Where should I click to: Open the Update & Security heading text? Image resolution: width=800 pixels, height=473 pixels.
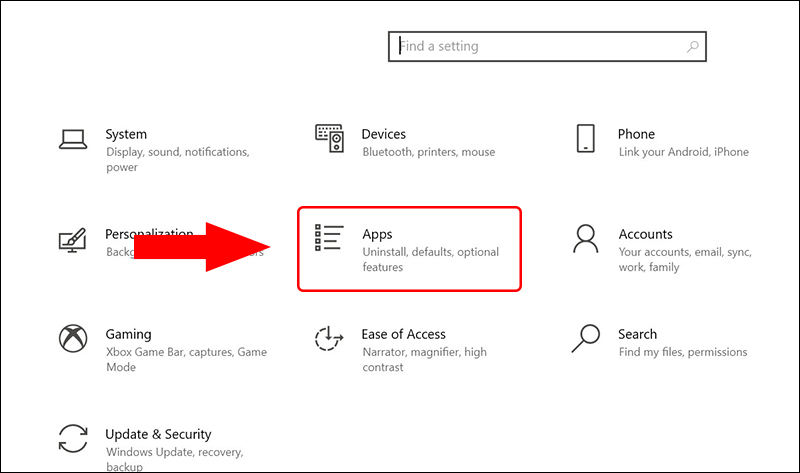[x=158, y=434]
